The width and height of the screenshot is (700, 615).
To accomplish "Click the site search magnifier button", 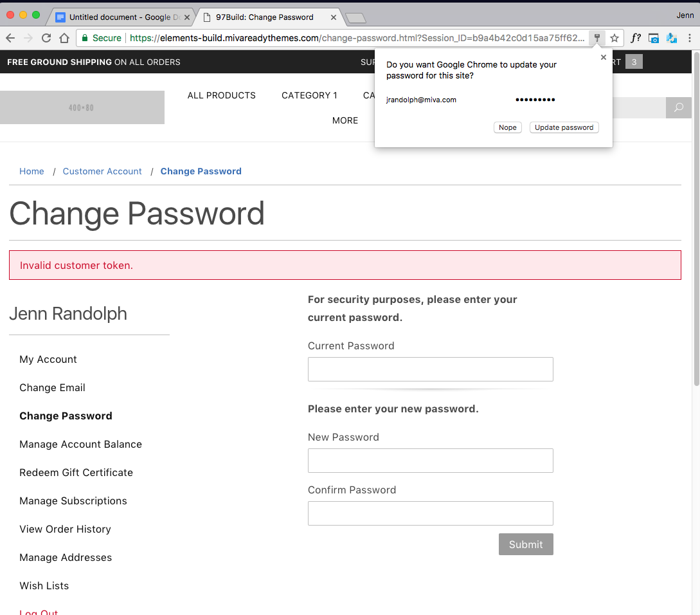I will [x=679, y=107].
